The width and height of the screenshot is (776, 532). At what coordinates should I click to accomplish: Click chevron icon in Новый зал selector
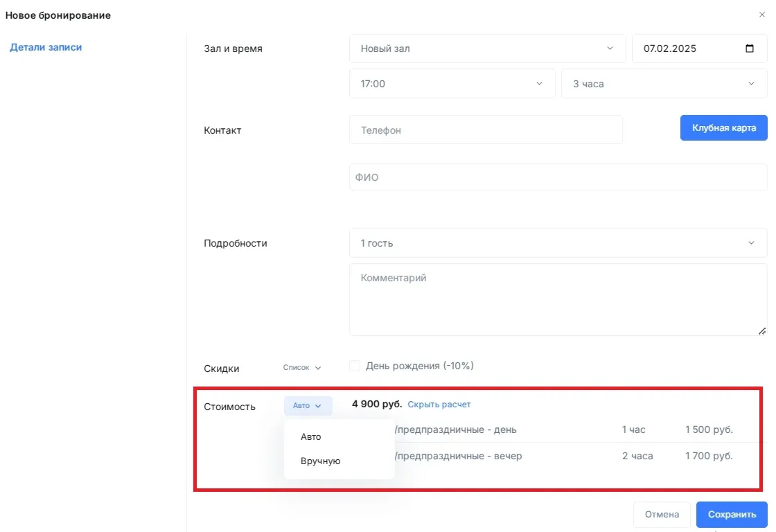pos(610,48)
